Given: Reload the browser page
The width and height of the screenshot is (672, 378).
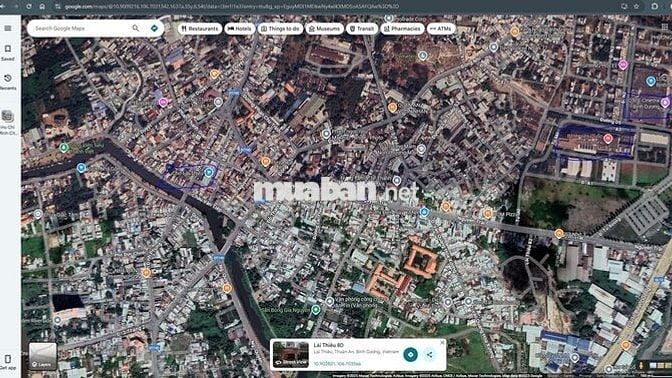Looking at the screenshot, I should 29,6.
